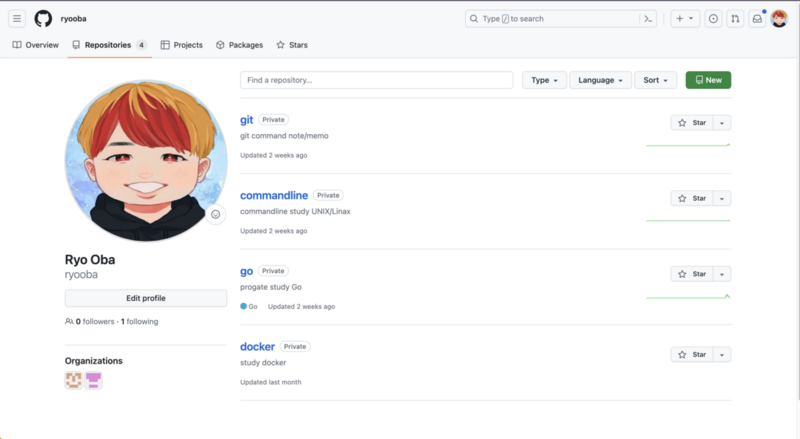
Task: Click the Private badge next to commandline
Action: [x=328, y=195]
